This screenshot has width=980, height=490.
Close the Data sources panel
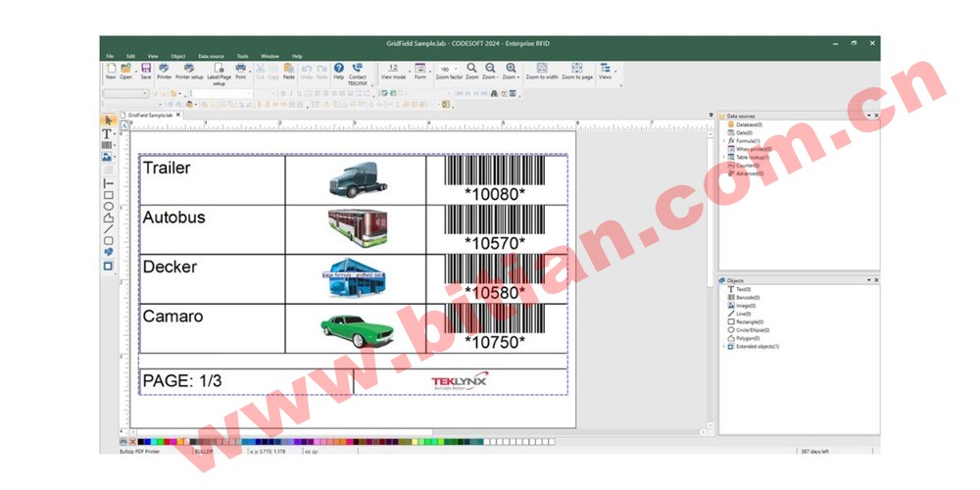(x=876, y=117)
